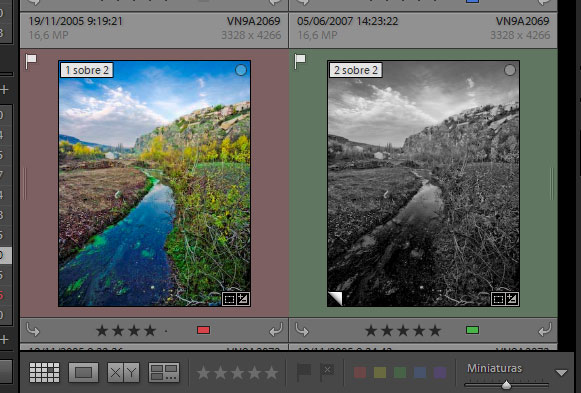This screenshot has width=581, height=393.
Task: Set toolbar rating to one star
Action: (203, 373)
